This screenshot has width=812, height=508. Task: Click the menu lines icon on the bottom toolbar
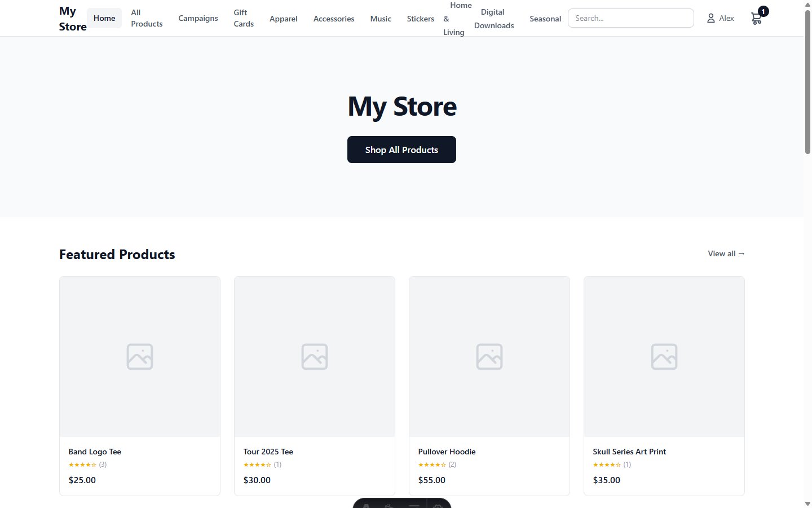pos(414,506)
